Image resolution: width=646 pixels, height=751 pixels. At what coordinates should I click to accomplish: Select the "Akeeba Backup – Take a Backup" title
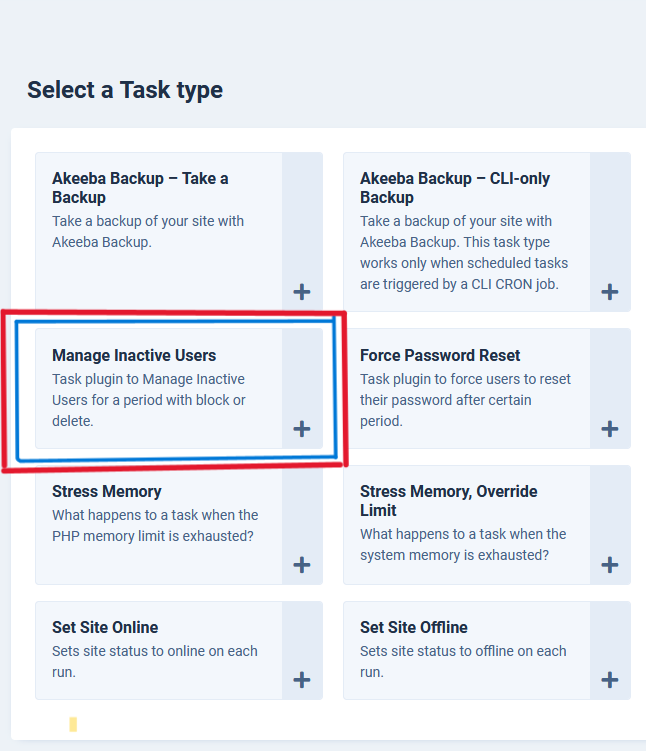140,188
